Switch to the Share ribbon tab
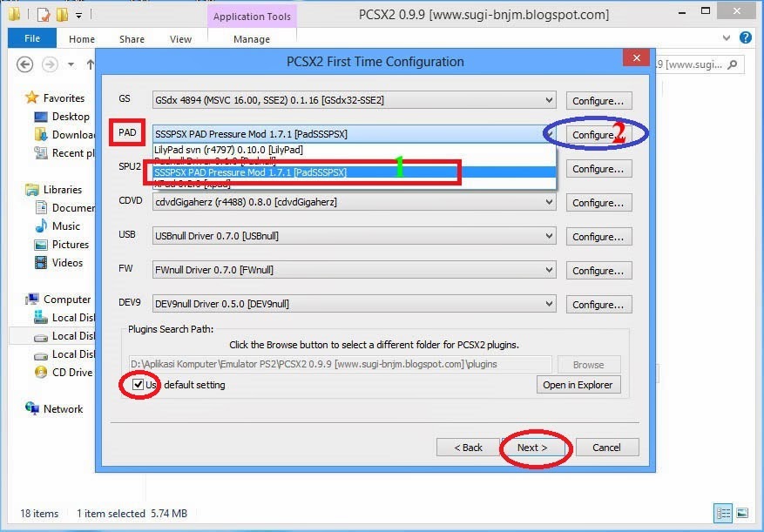The height and width of the screenshot is (532, 764). (x=132, y=39)
